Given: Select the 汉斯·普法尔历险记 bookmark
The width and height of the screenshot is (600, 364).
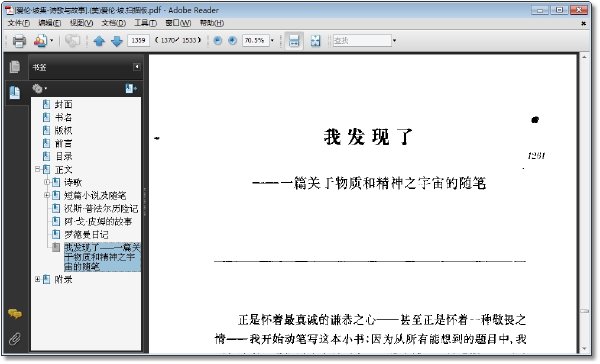Looking at the screenshot, I should coord(101,208).
